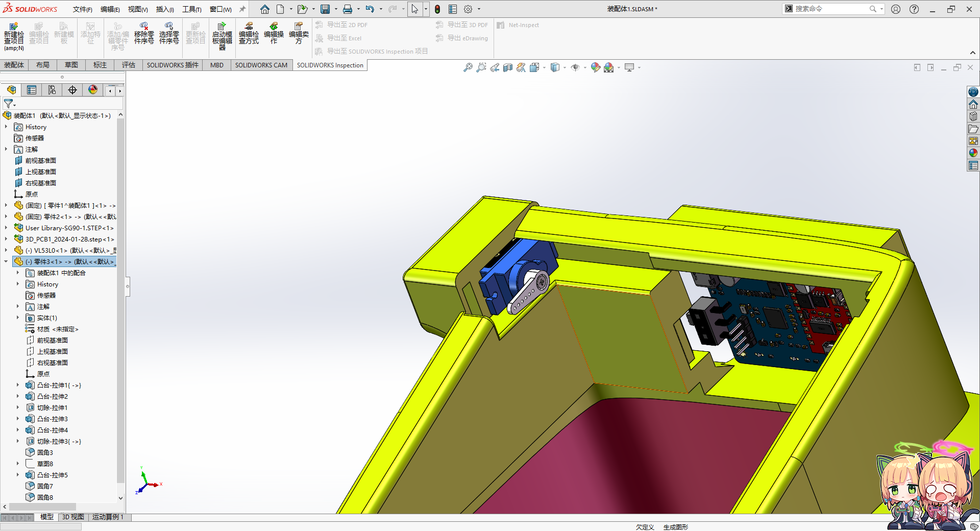Open the Options gear icon
The image size is (980, 531).
pos(468,9)
